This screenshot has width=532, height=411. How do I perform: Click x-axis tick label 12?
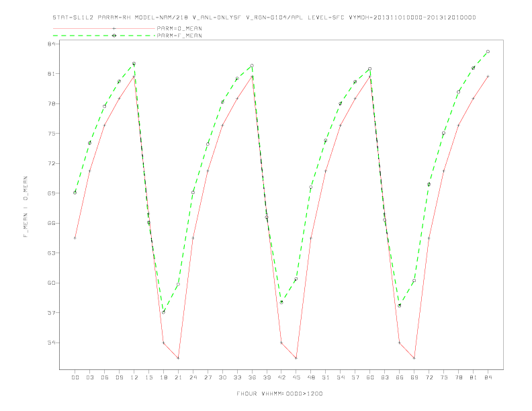134,377
